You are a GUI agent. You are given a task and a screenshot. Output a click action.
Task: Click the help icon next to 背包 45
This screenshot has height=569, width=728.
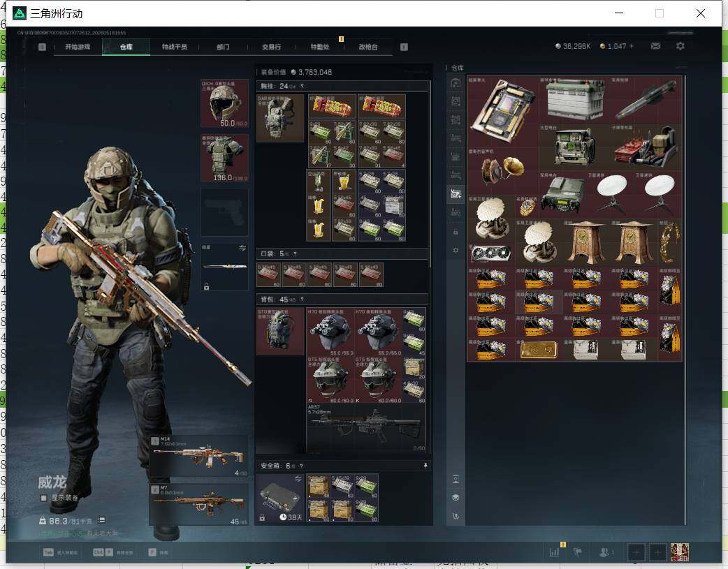303,300
